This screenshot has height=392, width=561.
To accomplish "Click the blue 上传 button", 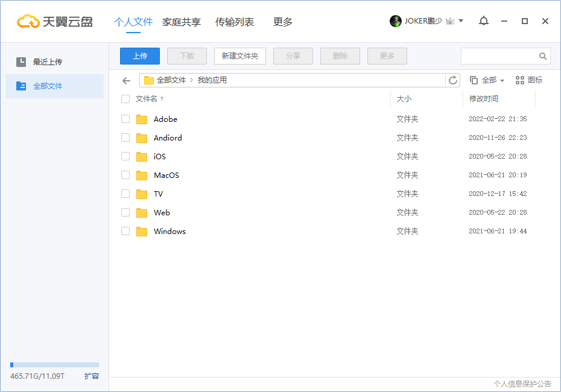I will pyautogui.click(x=140, y=56).
